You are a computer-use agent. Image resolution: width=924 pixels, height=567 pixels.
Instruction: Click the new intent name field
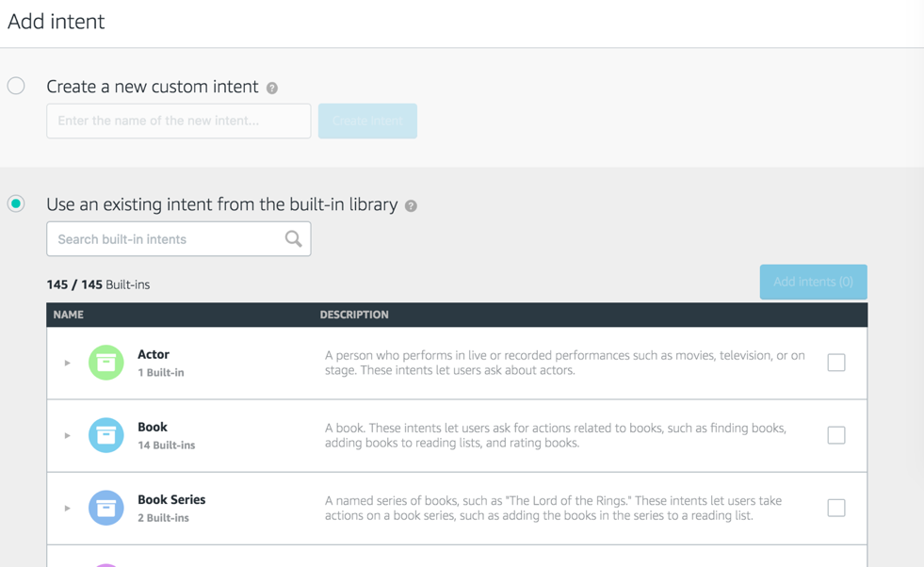pyautogui.click(x=178, y=121)
